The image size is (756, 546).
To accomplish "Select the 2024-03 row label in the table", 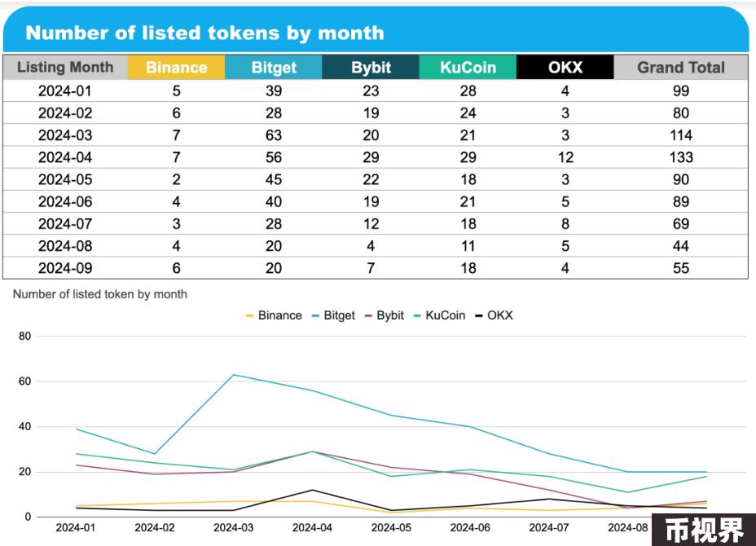I will click(x=65, y=135).
